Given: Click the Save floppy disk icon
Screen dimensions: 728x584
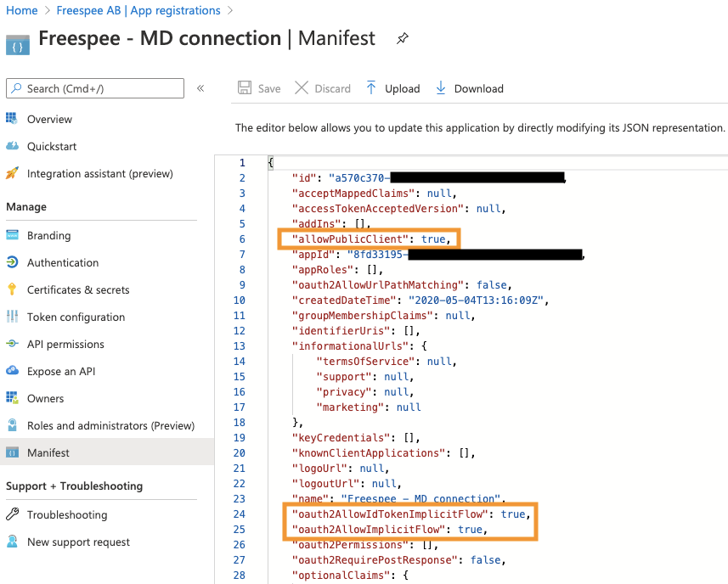Looking at the screenshot, I should click(245, 87).
